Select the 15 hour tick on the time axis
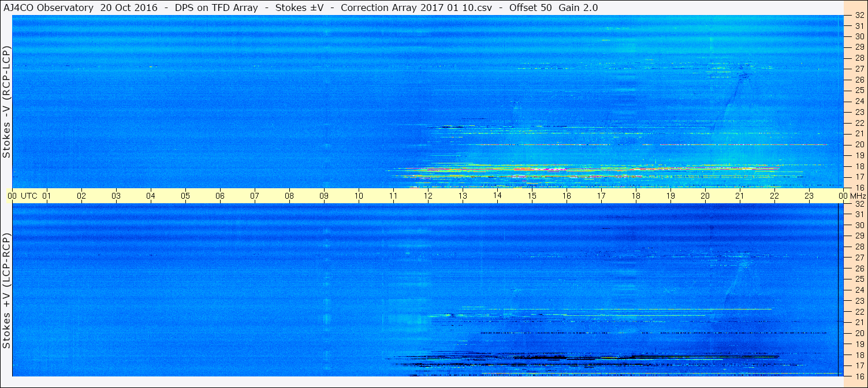 (x=532, y=196)
